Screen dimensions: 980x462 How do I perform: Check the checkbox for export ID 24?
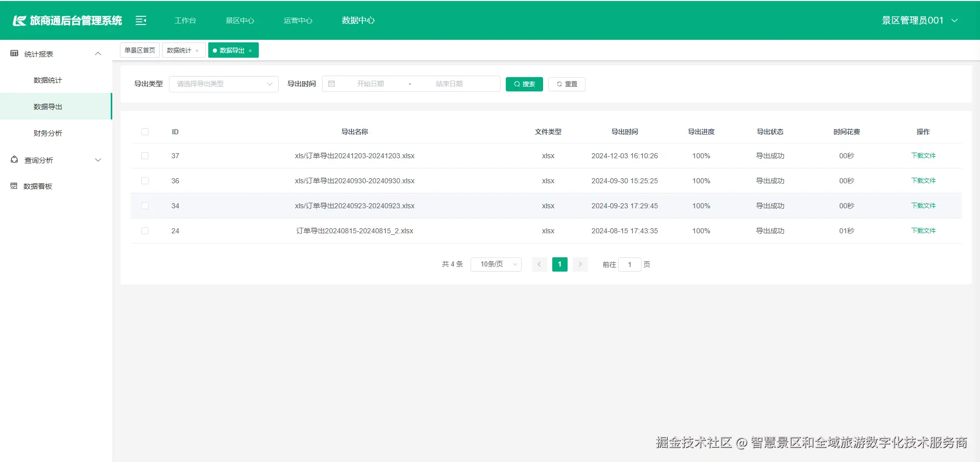click(145, 230)
